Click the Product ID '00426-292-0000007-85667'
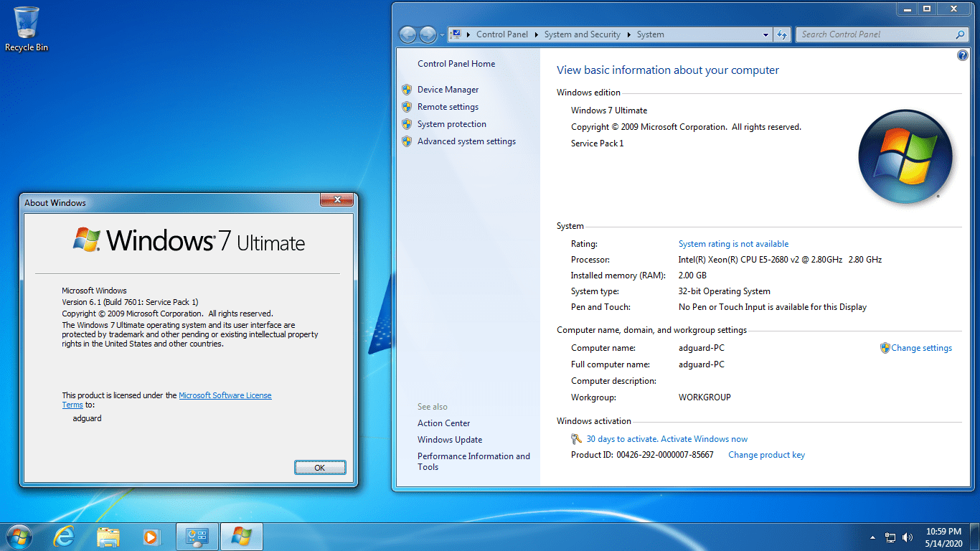Screen dimensions: 980x551 [665, 455]
